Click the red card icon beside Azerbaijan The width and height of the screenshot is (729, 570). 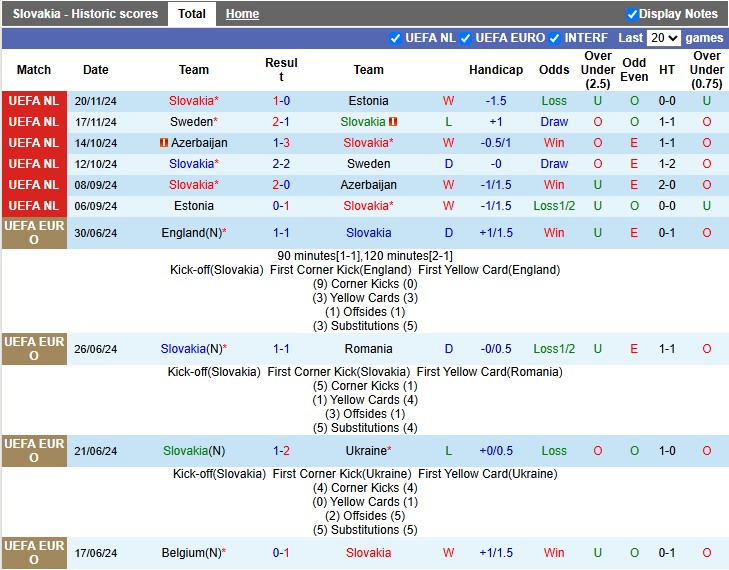pos(164,143)
